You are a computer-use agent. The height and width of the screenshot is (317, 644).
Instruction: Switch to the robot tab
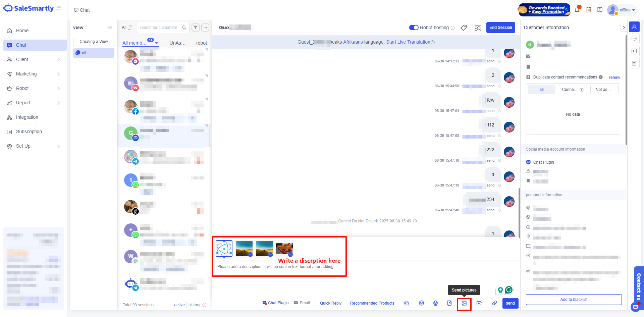[201, 43]
